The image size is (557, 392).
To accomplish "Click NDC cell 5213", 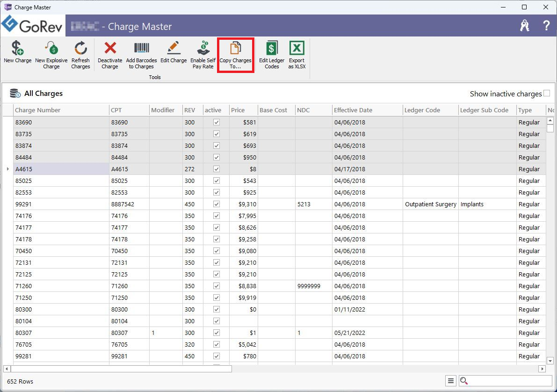I will [314, 204].
